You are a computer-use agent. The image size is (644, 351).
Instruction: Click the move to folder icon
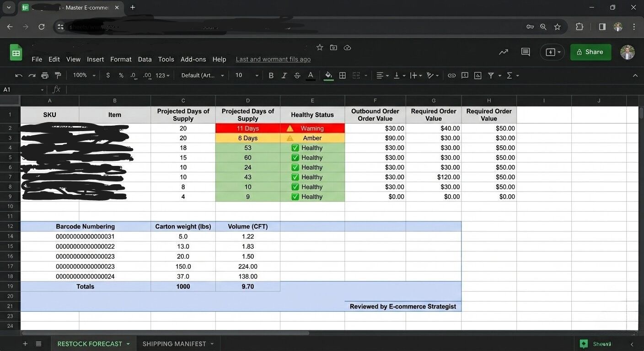point(333,48)
